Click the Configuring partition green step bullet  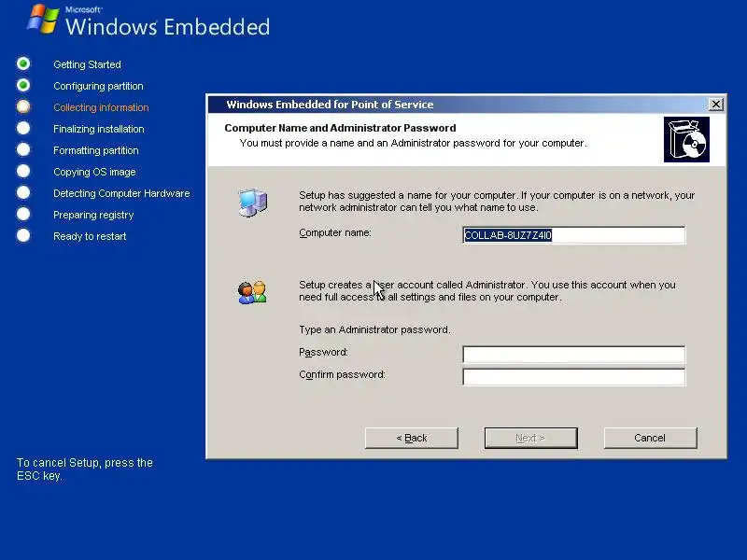23,85
